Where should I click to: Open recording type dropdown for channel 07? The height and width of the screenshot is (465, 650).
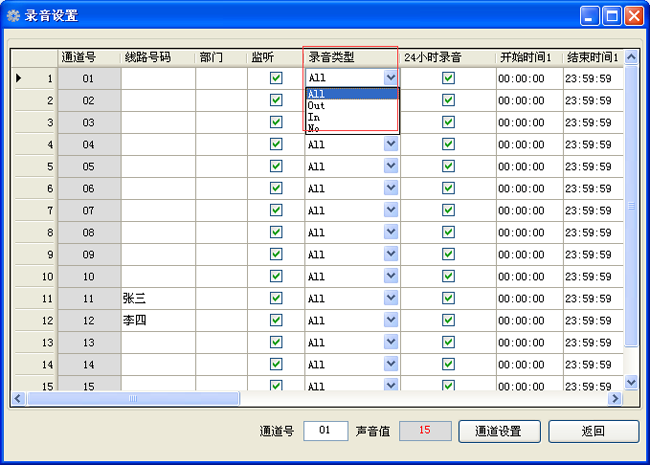390,210
